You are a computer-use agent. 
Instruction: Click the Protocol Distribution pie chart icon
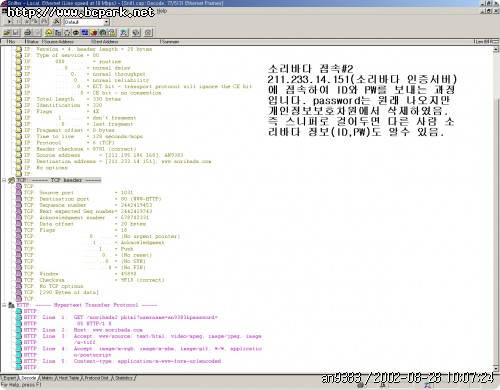94,32
